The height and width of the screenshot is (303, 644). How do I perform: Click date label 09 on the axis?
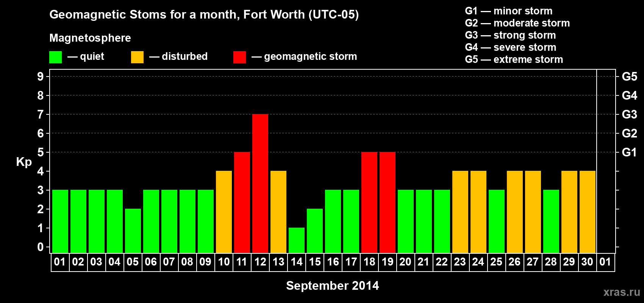(205, 262)
